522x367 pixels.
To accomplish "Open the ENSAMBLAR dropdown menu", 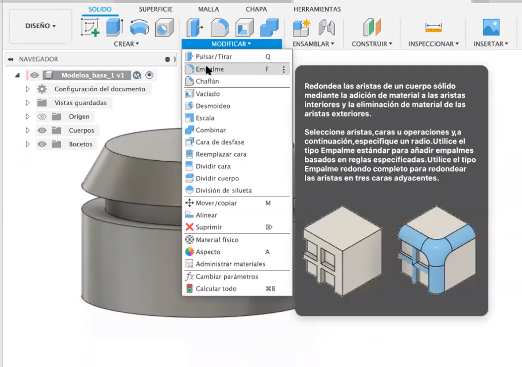I will click(x=313, y=44).
